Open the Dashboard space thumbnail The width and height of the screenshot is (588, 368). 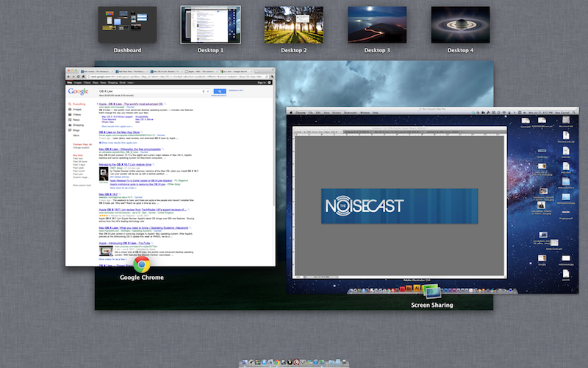127,24
